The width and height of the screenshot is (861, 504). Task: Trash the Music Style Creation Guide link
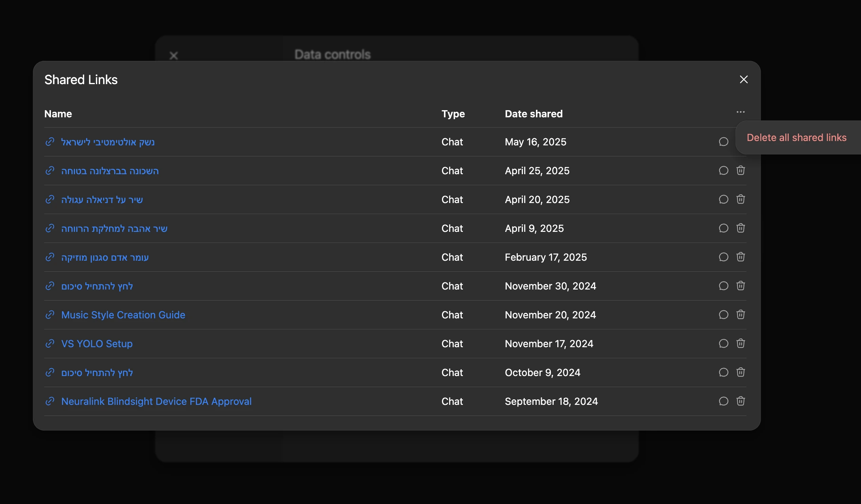(x=741, y=314)
